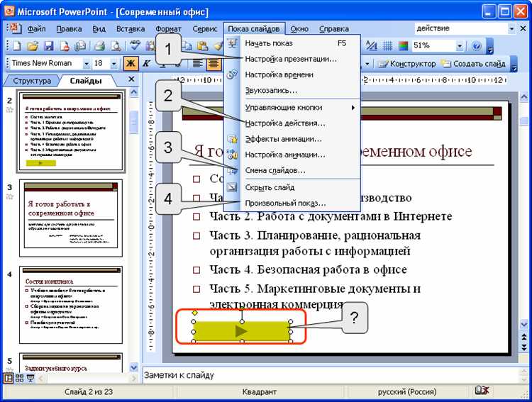Toggle center text alignment
Image resolution: width=532 pixels, height=402 pixels.
[x=214, y=64]
